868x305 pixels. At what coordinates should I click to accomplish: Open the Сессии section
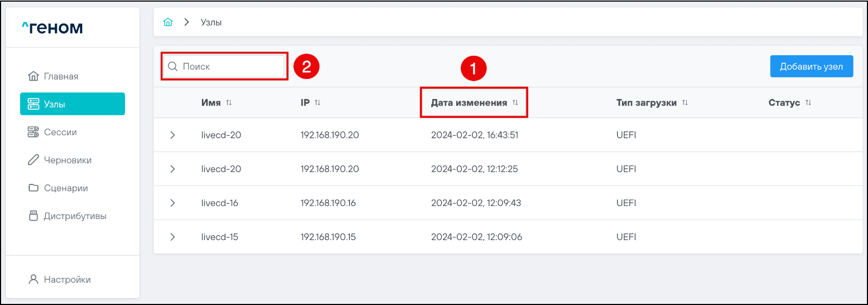click(60, 132)
